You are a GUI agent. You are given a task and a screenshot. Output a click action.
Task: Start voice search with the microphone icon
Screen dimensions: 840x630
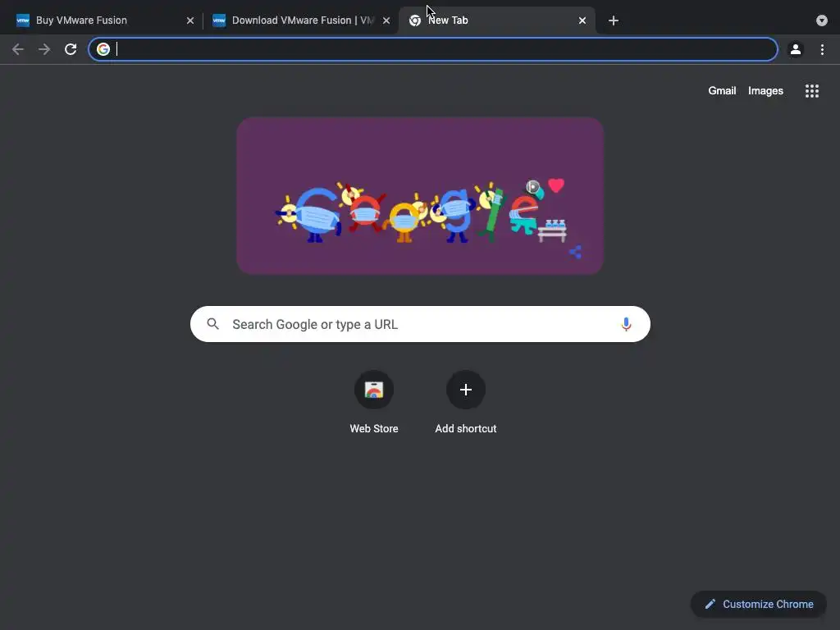[626, 324]
